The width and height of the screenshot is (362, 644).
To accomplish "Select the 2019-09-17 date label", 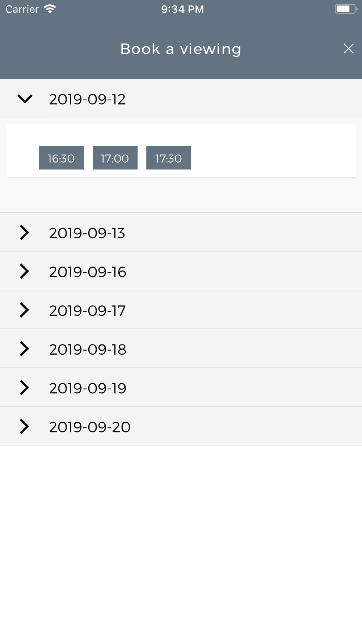I will tap(87, 311).
